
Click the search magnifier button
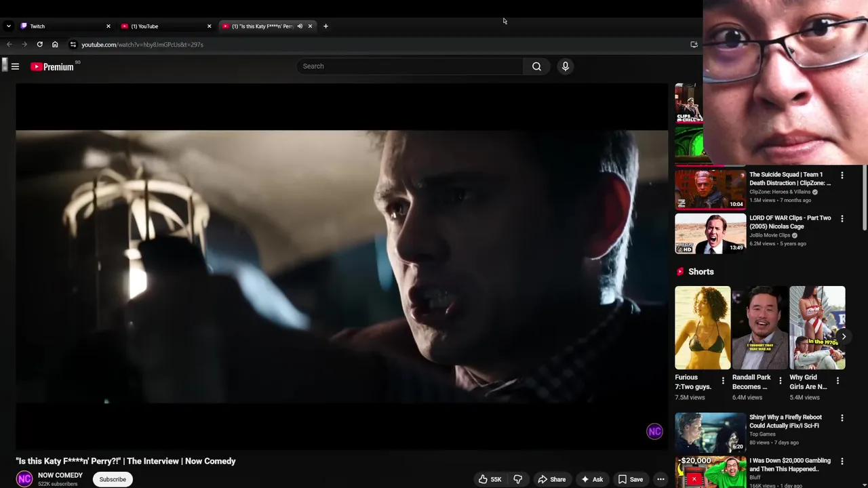(x=536, y=66)
